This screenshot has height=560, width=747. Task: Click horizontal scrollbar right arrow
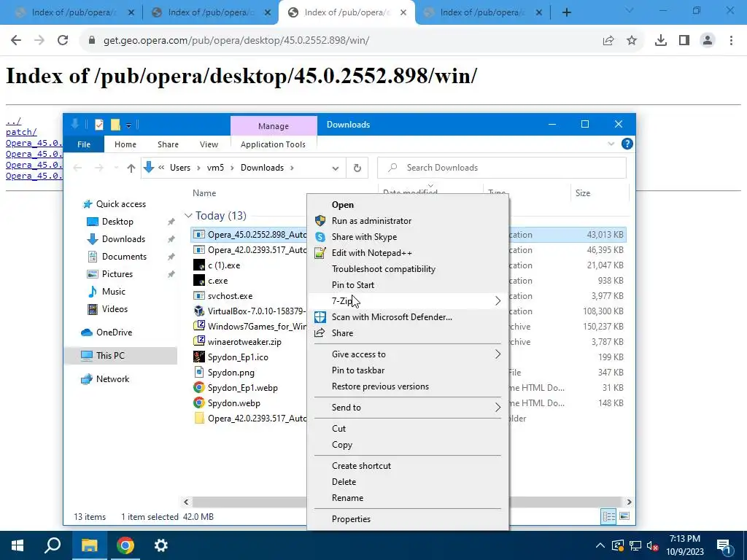(x=629, y=502)
